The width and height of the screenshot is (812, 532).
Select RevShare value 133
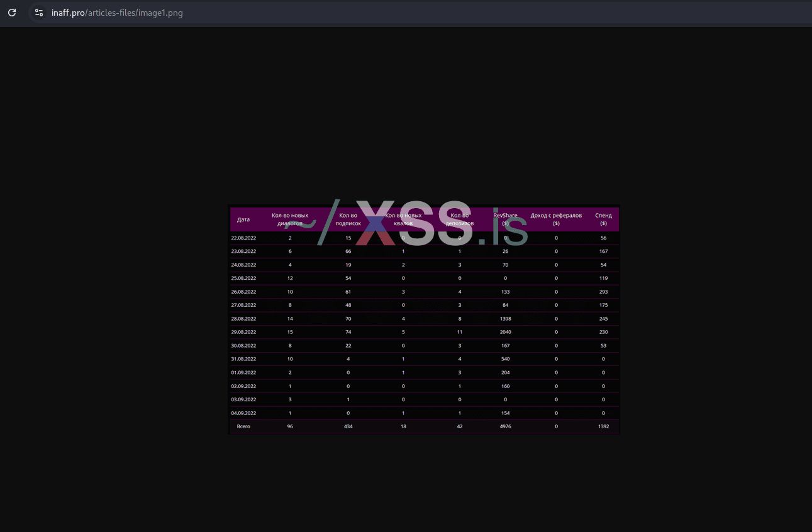[x=506, y=292]
